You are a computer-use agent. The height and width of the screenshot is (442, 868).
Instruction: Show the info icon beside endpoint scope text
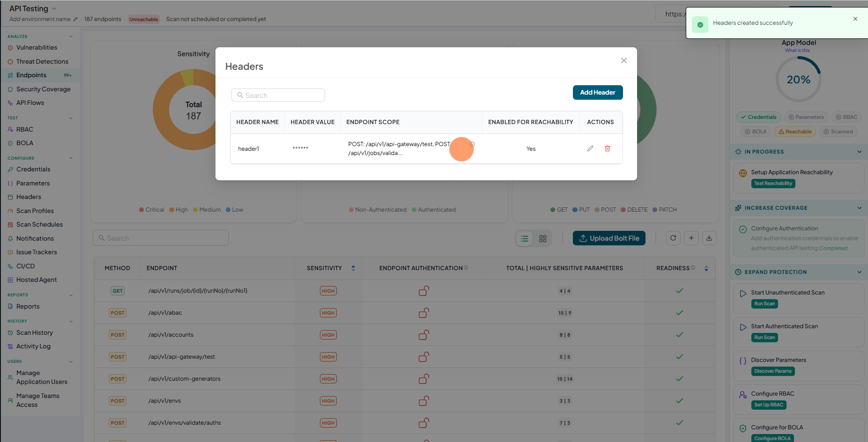tap(472, 144)
